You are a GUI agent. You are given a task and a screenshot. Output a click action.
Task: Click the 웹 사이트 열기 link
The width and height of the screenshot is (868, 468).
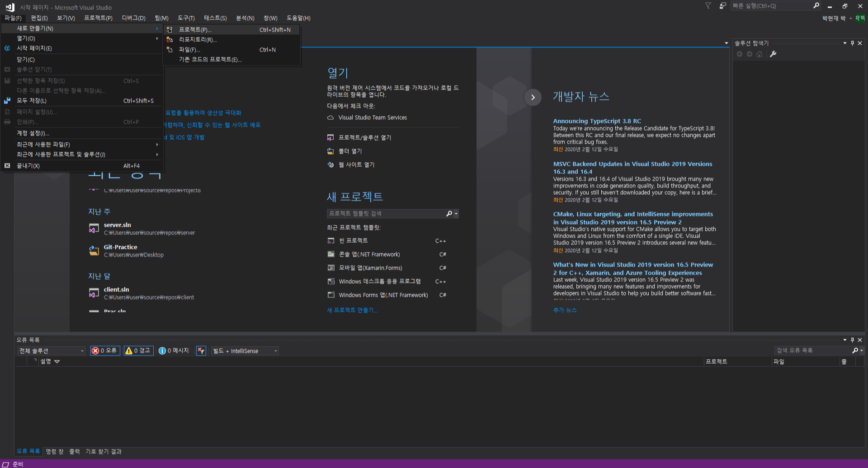tap(357, 165)
